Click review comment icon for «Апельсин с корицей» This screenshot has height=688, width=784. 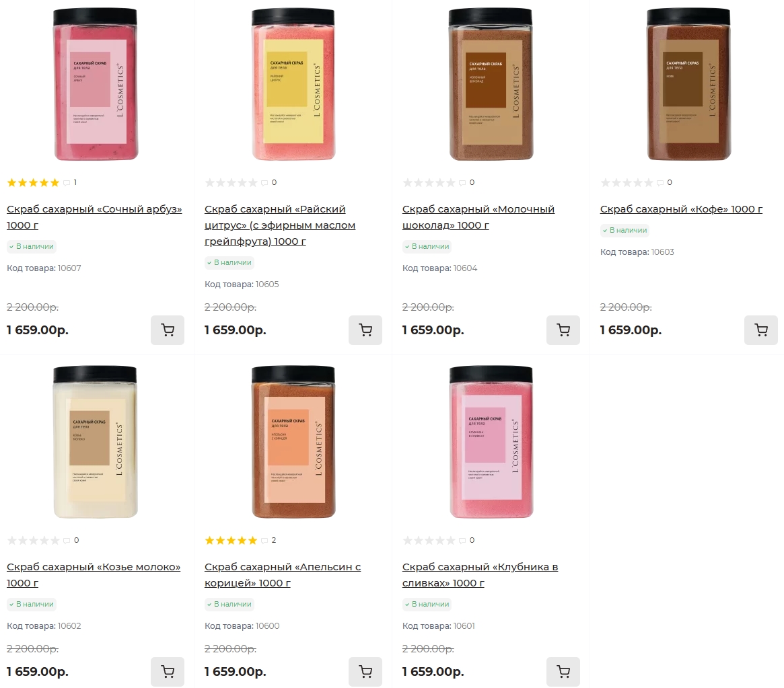264,541
